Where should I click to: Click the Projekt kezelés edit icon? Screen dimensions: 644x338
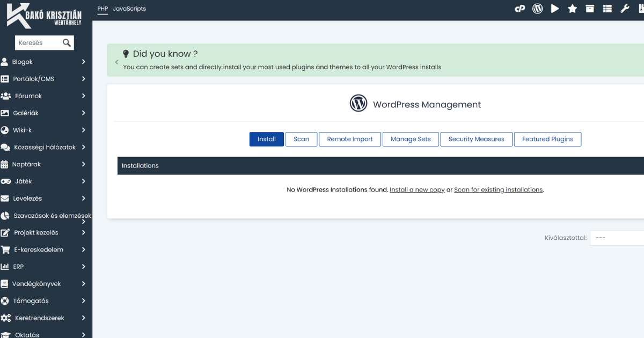[5, 233]
